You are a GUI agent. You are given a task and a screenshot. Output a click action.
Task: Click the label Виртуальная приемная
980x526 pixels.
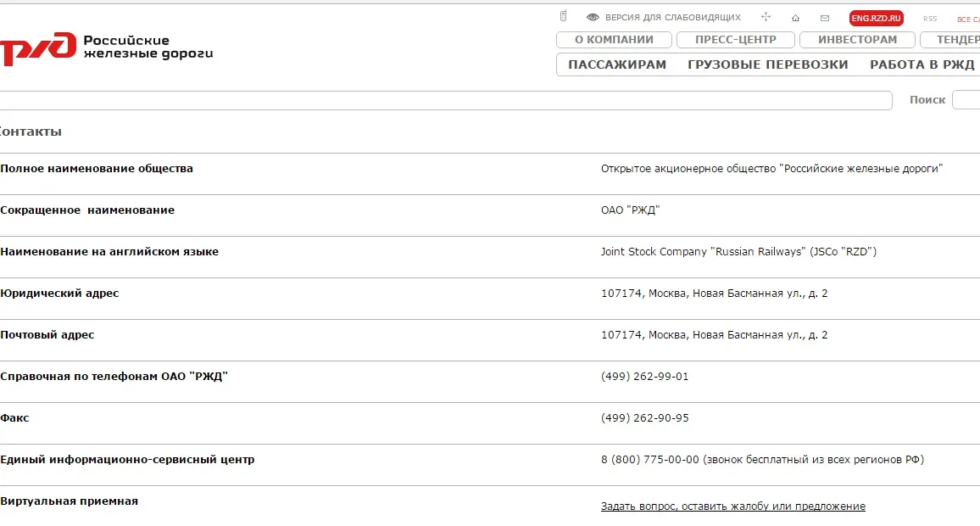coord(70,501)
